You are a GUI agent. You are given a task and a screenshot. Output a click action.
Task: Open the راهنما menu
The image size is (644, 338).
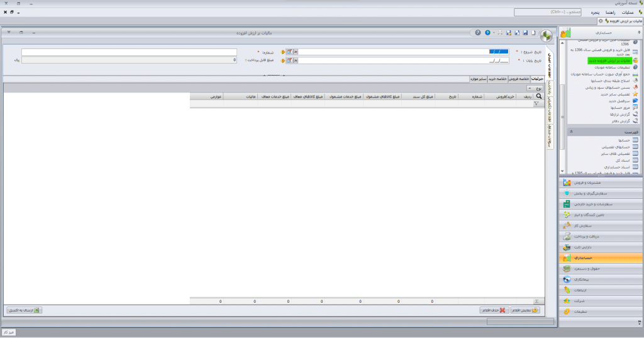[x=610, y=13]
